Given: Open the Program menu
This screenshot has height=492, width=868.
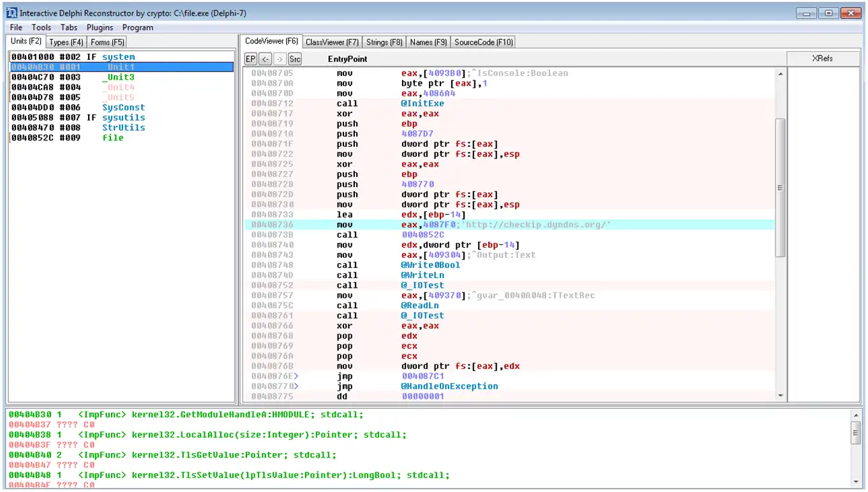Looking at the screenshot, I should (138, 27).
